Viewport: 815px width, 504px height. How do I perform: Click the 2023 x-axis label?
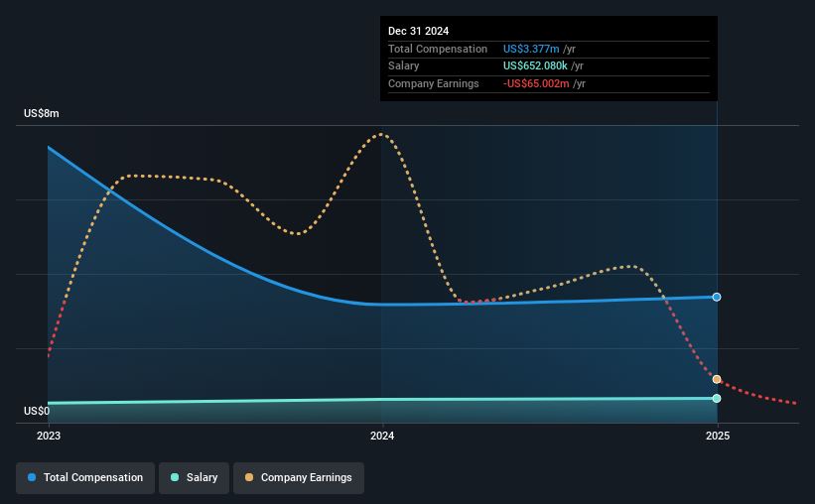click(49, 436)
